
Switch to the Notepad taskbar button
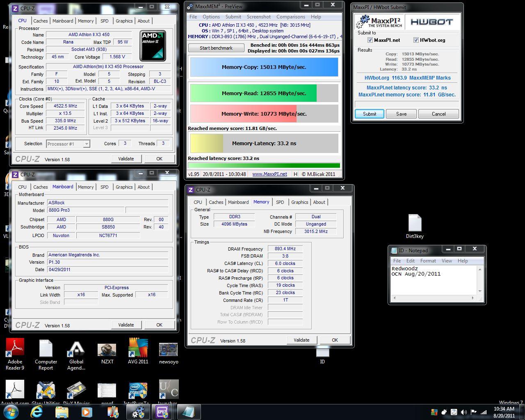pyautogui.click(x=188, y=412)
